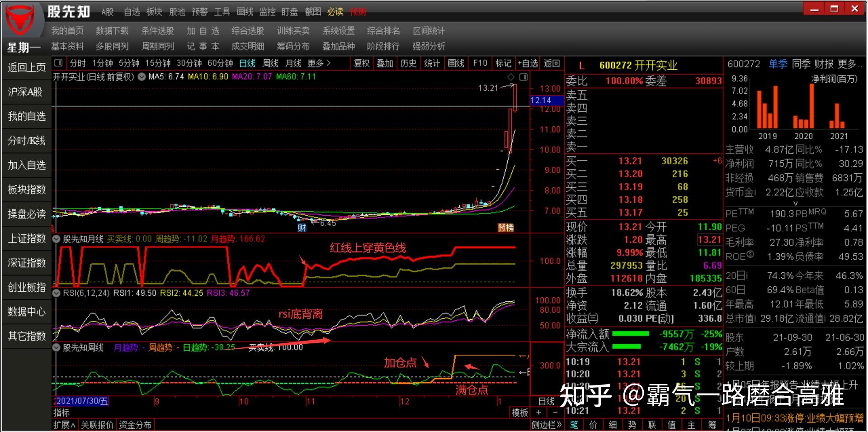Click the 大宗流入 green progress bar
Image resolution: width=868 pixels, height=432 pixels.
click(x=626, y=347)
